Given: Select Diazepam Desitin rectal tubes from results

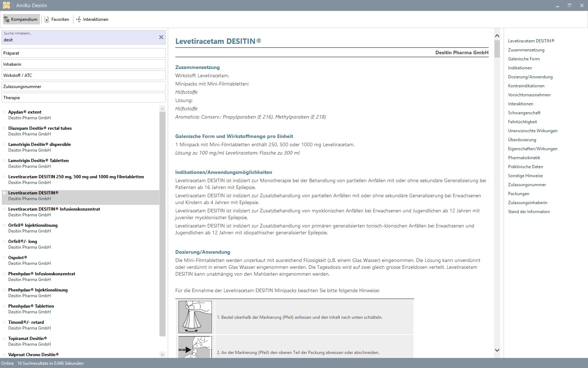Looking at the screenshot, I should (x=40, y=128).
